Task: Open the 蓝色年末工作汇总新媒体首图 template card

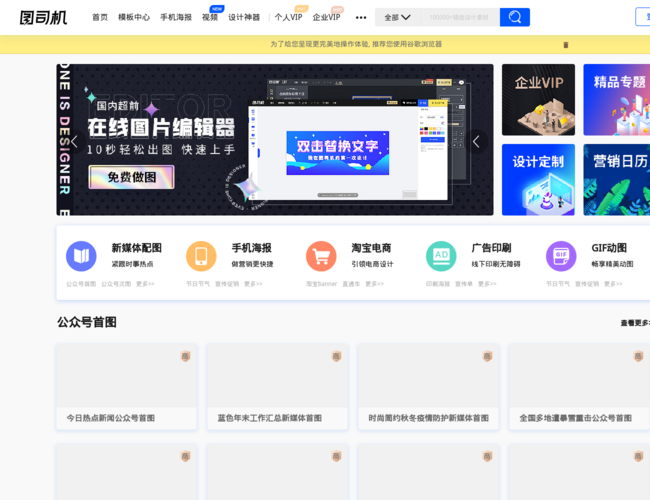Action: [x=277, y=386]
